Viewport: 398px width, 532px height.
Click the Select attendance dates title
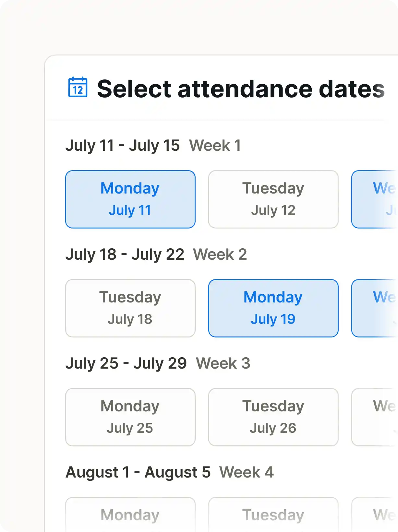[x=240, y=88]
